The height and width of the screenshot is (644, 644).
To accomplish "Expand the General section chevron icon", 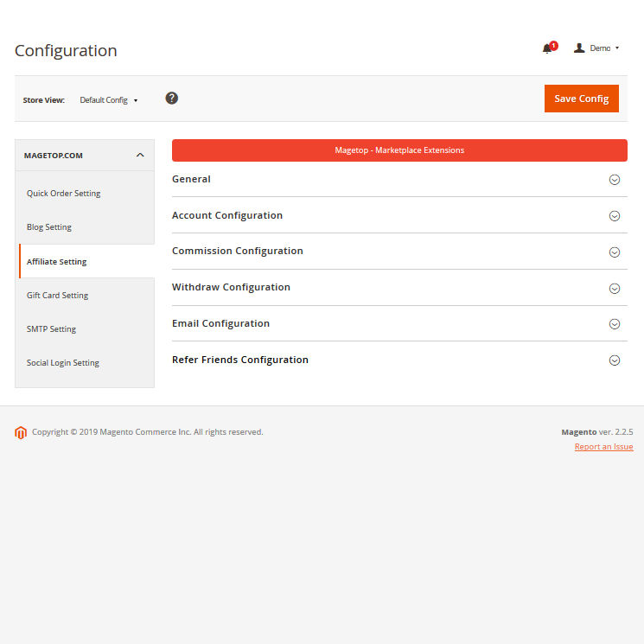I will pyautogui.click(x=615, y=180).
